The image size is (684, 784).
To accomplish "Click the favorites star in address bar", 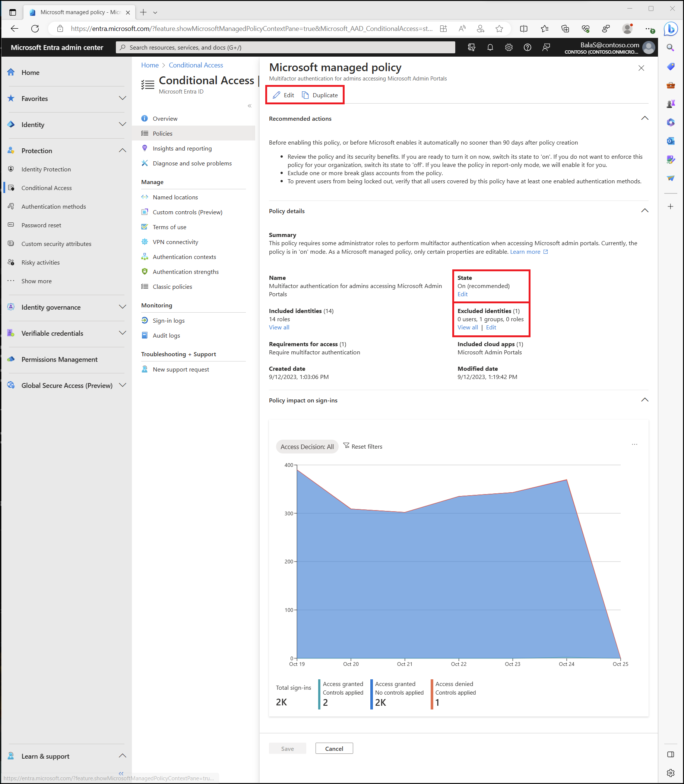I will (x=499, y=29).
